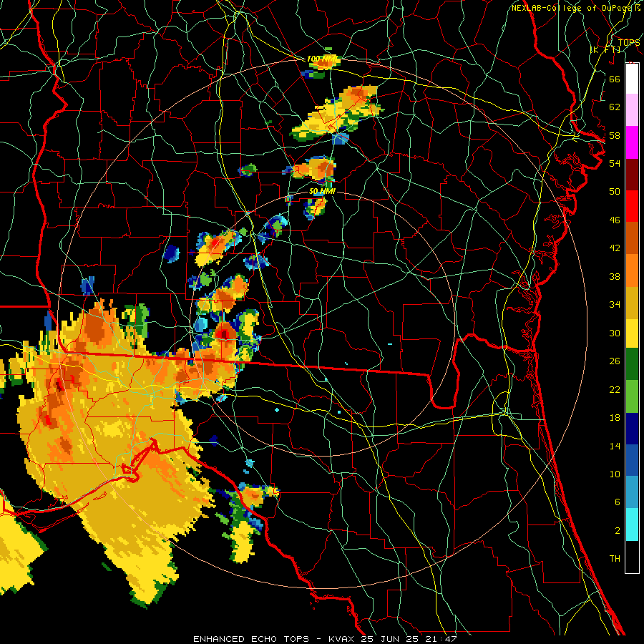Click the white swatch atop the legend

tap(632, 79)
